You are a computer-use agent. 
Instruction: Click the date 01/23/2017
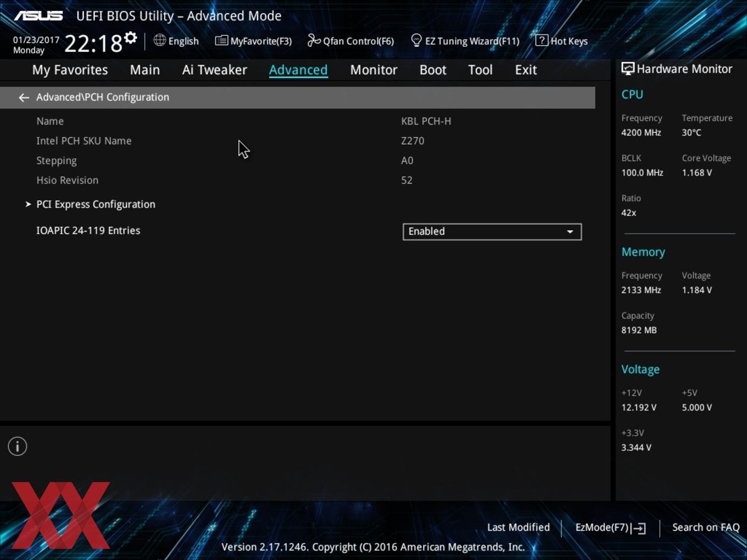[x=36, y=40]
